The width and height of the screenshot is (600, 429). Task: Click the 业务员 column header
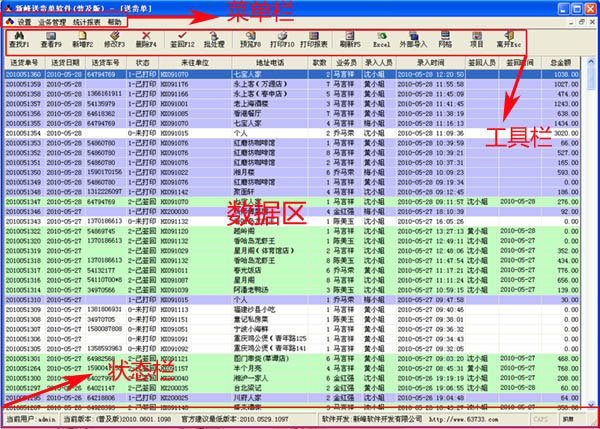pyautogui.click(x=347, y=62)
